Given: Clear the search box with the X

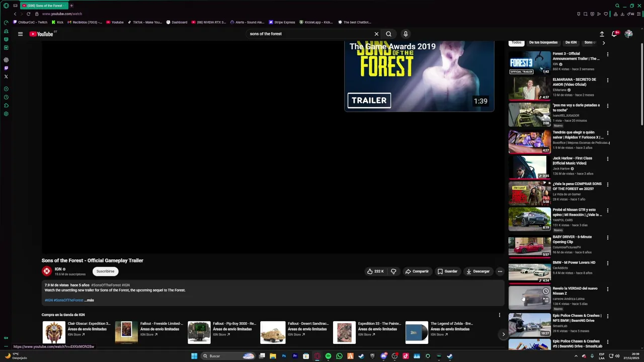Looking at the screenshot, I should pyautogui.click(x=376, y=34).
